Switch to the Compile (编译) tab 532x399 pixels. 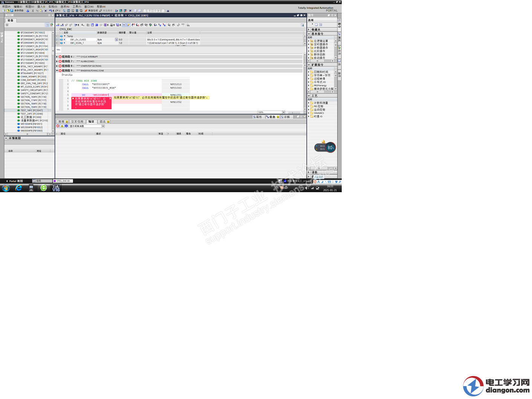coord(91,122)
